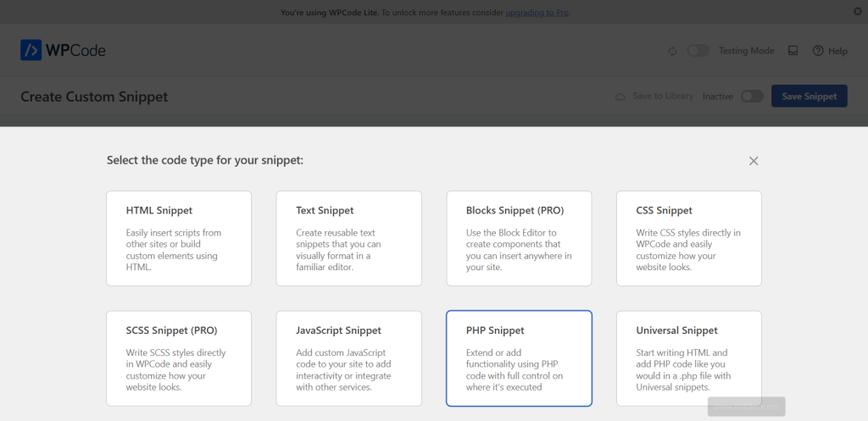Pick the JavaScript Snippet card
Screen dimensions: 868x421
(x=348, y=358)
